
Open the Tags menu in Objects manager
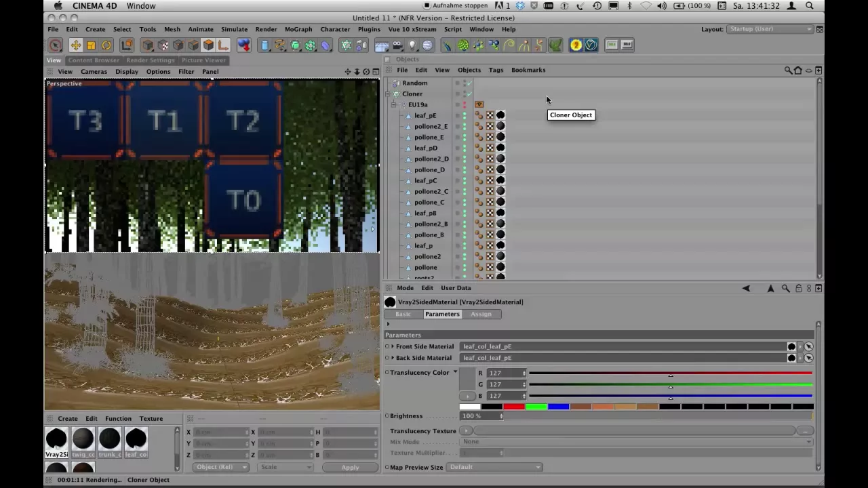point(496,70)
